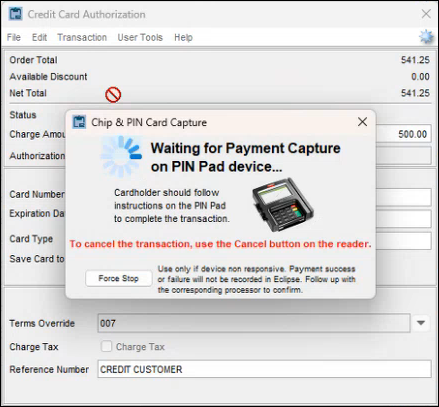
Task: Click the red prohibited circle icon
Action: [x=113, y=95]
